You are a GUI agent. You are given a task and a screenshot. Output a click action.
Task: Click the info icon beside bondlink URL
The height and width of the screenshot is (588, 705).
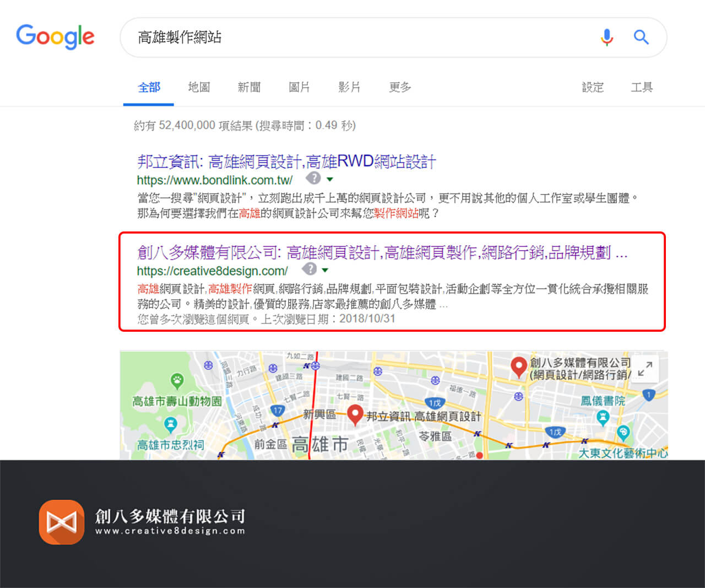coord(313,178)
